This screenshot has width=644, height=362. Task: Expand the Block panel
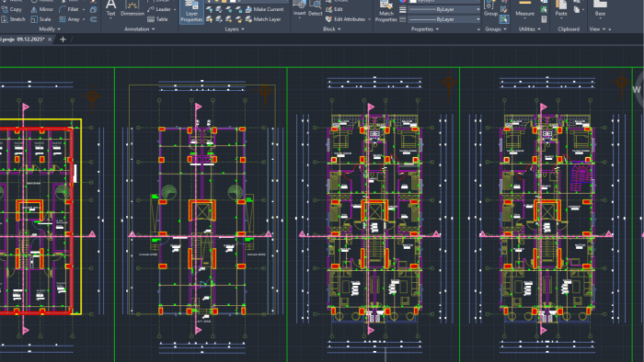[x=332, y=29]
